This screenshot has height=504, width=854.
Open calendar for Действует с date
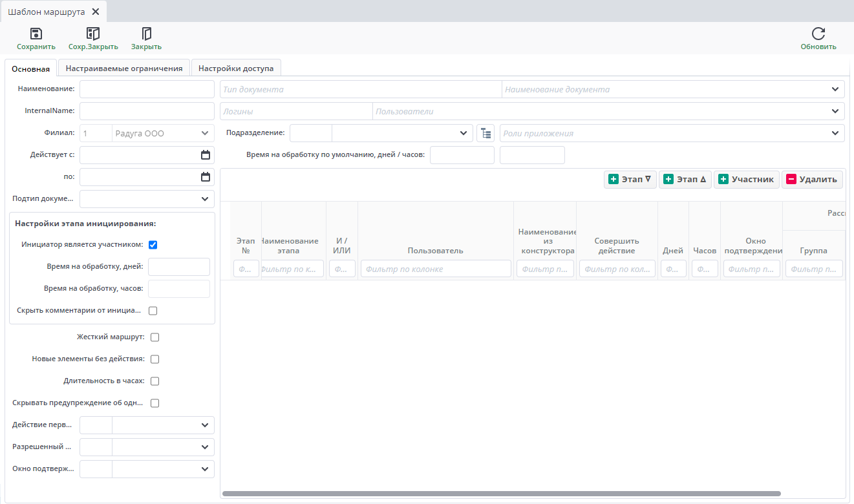point(206,155)
